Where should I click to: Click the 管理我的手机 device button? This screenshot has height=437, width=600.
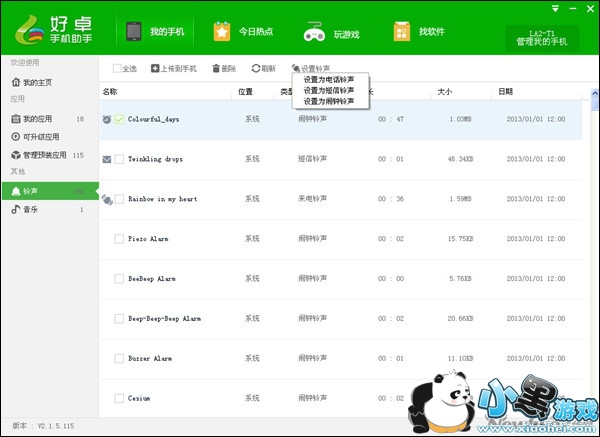point(541,38)
